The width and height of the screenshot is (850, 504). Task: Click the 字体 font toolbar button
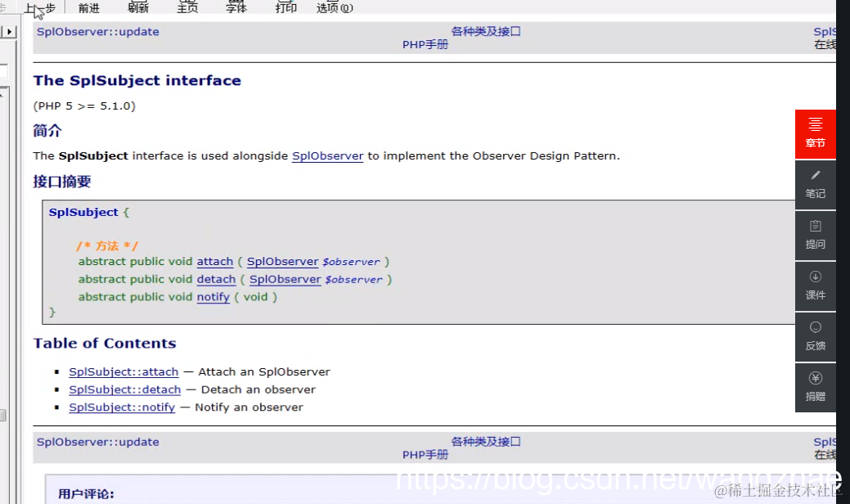[x=236, y=7]
